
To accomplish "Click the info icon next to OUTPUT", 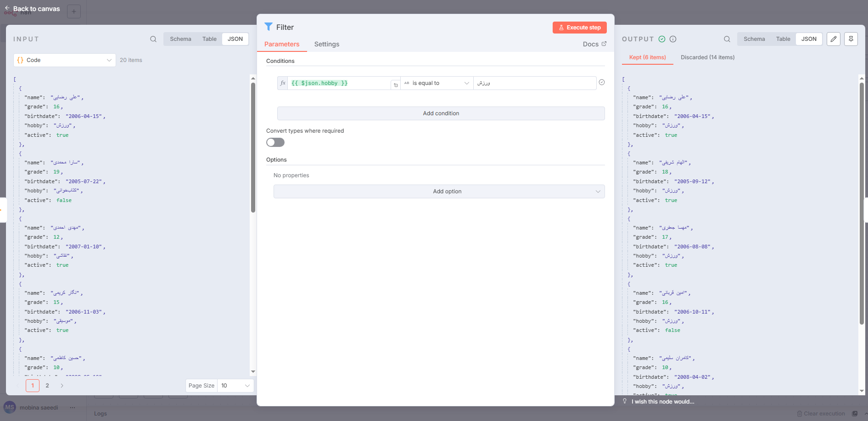I will coord(672,39).
